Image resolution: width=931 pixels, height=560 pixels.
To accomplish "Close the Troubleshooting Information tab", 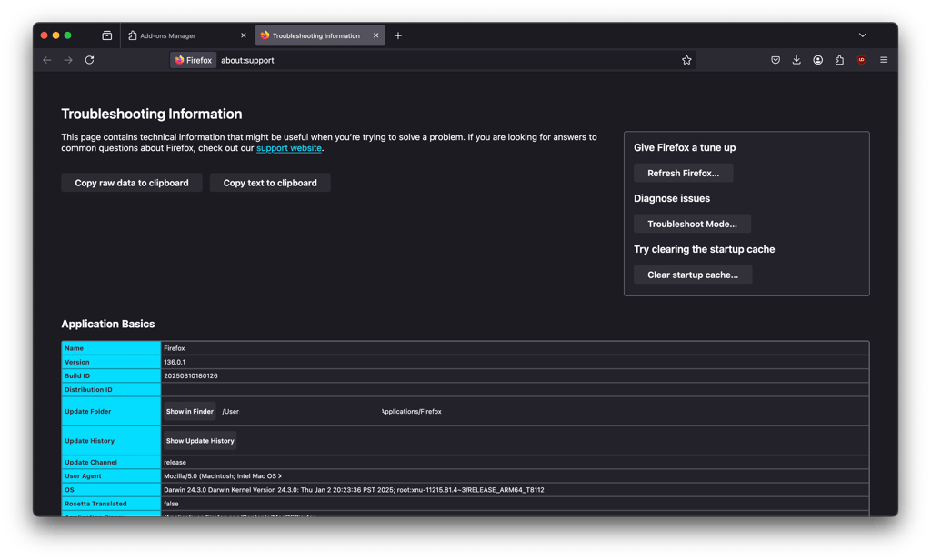I will (375, 35).
